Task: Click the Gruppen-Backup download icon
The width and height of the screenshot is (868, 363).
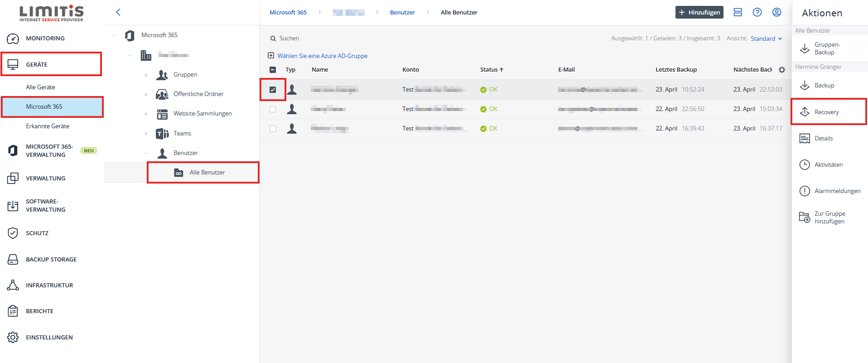Action: pyautogui.click(x=805, y=48)
